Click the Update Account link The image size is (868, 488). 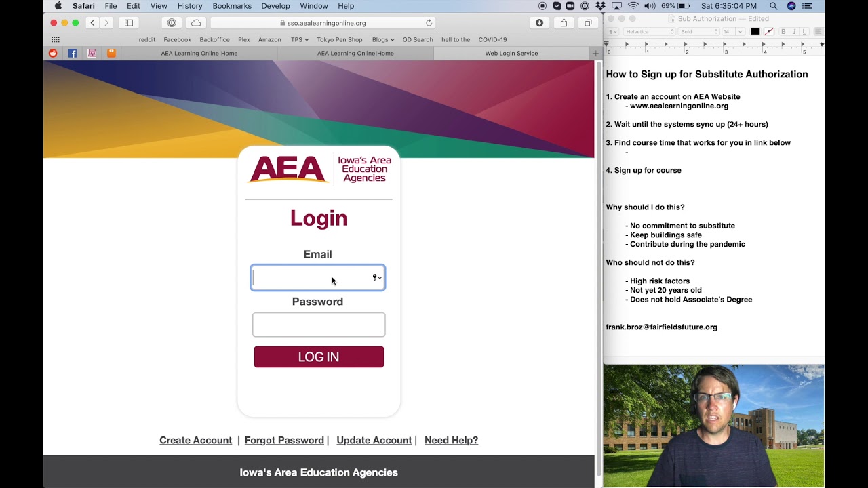coord(374,441)
